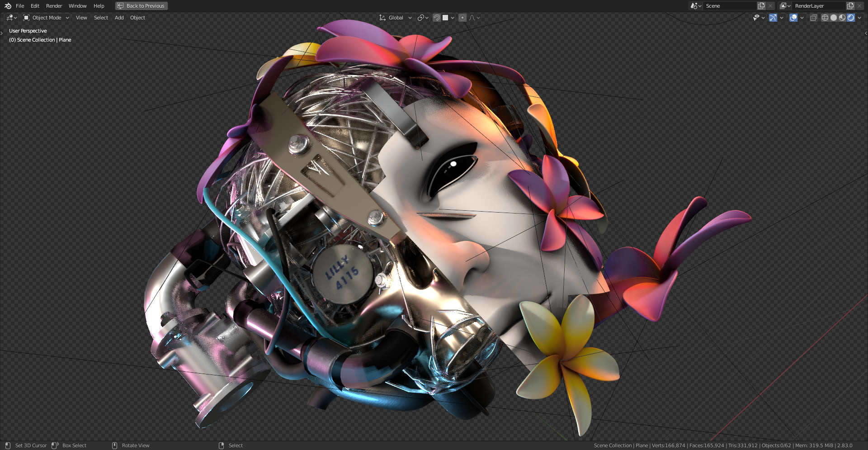The image size is (868, 450).
Task: Open the snapping options arrow
Action: [453, 18]
